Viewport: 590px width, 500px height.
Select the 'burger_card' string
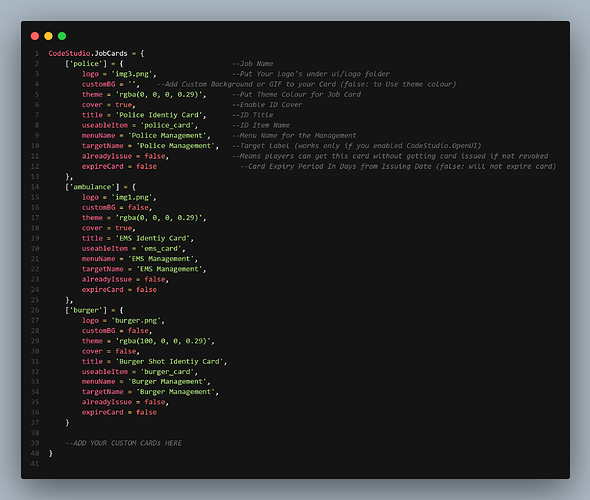167,372
